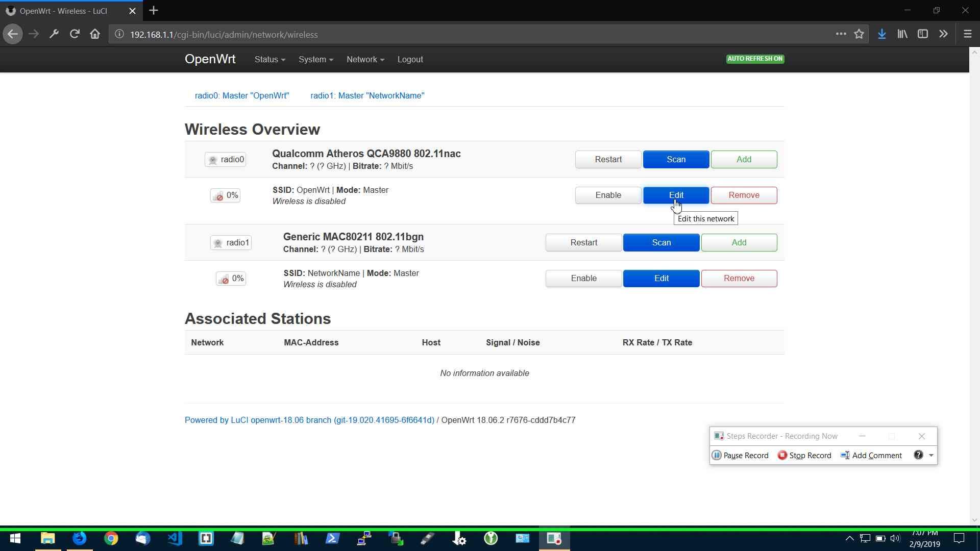Reload the current page
980x551 pixels.
[75, 34]
